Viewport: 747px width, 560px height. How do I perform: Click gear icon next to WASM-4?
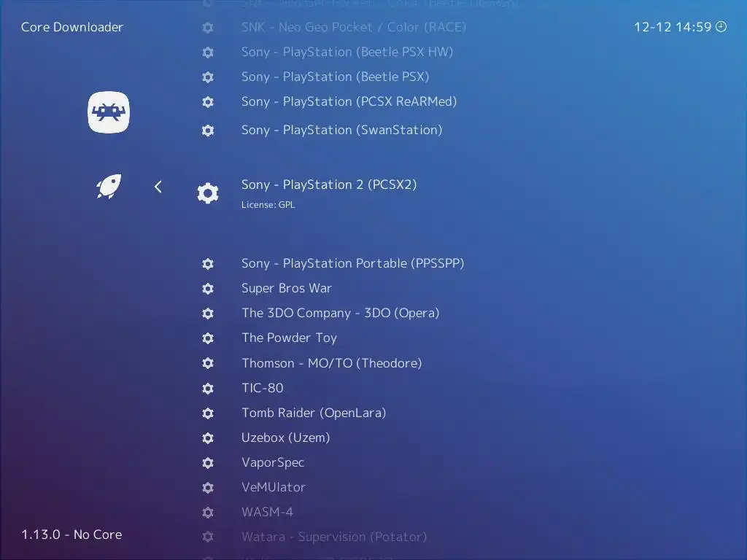pos(208,513)
